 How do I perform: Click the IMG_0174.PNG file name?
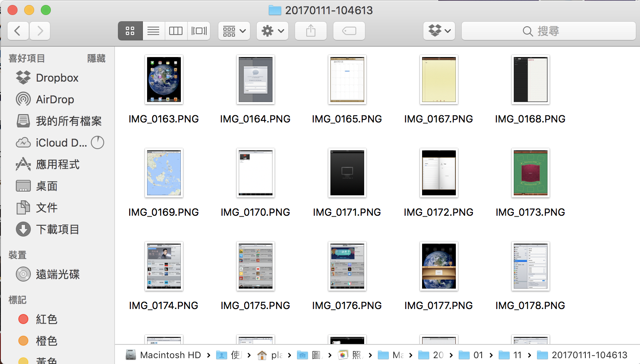(x=164, y=306)
